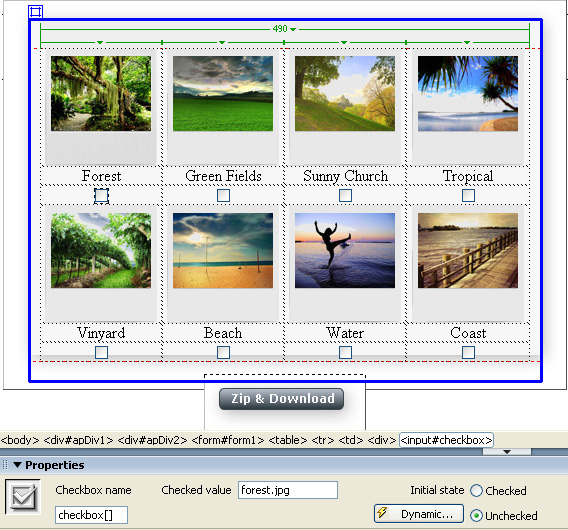Click the Dynamic... button
This screenshot has width=568, height=530.
419,514
